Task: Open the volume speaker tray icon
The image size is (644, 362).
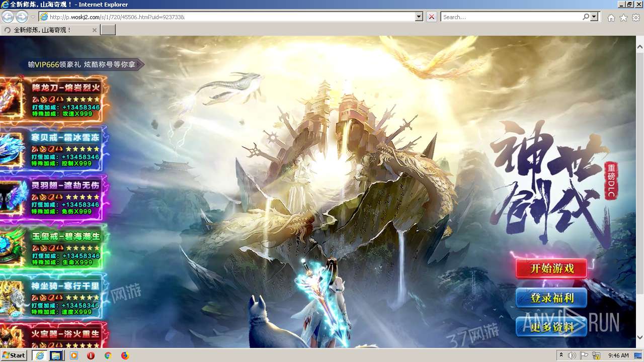Action: point(572,355)
